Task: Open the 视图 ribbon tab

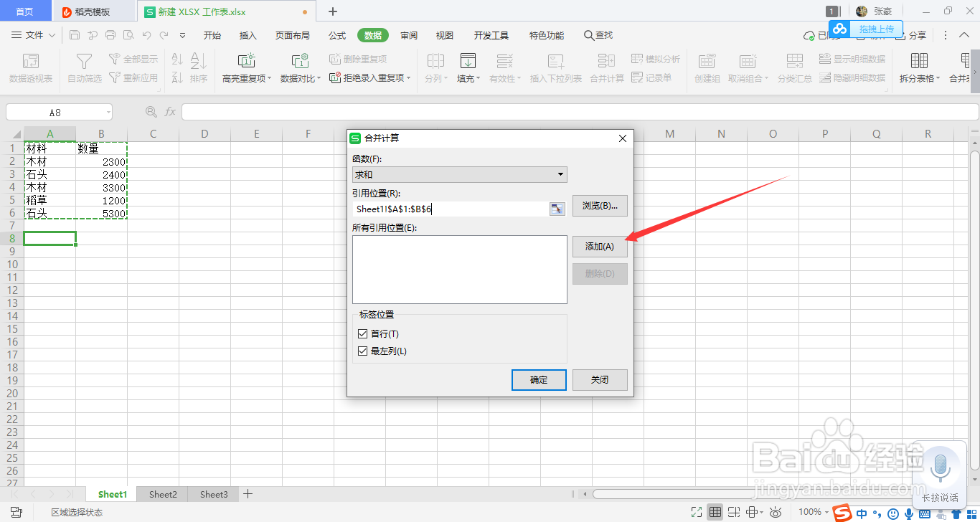Action: 445,35
